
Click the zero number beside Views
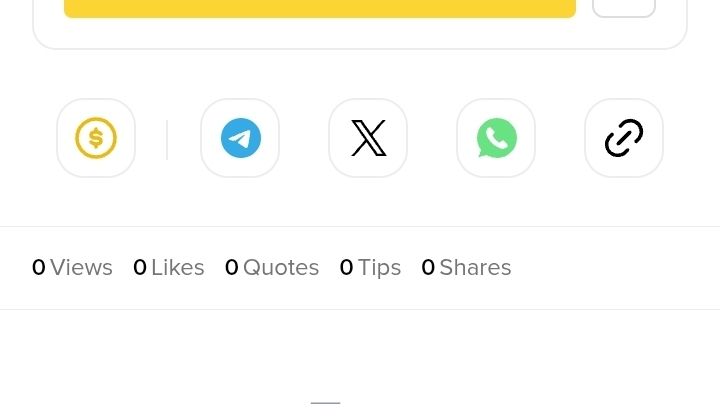(x=39, y=267)
